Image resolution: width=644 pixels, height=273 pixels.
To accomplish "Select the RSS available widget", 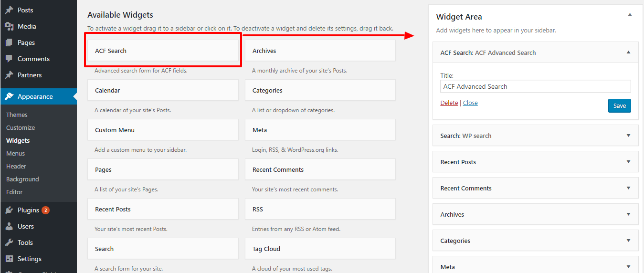I will point(320,209).
